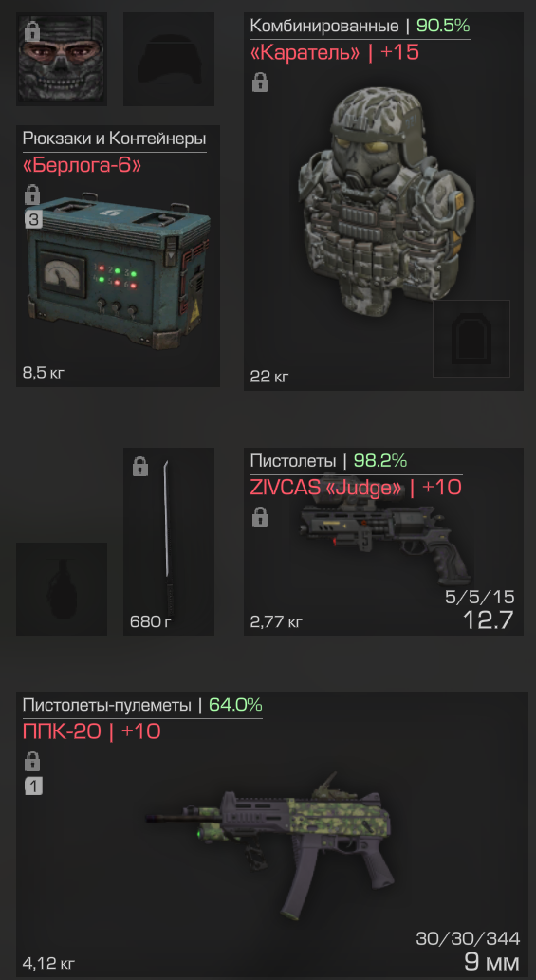Image resolution: width=536 pixels, height=980 pixels.
Task: Click the ZIVCAS «Judge» | +10 title
Action: point(356,487)
